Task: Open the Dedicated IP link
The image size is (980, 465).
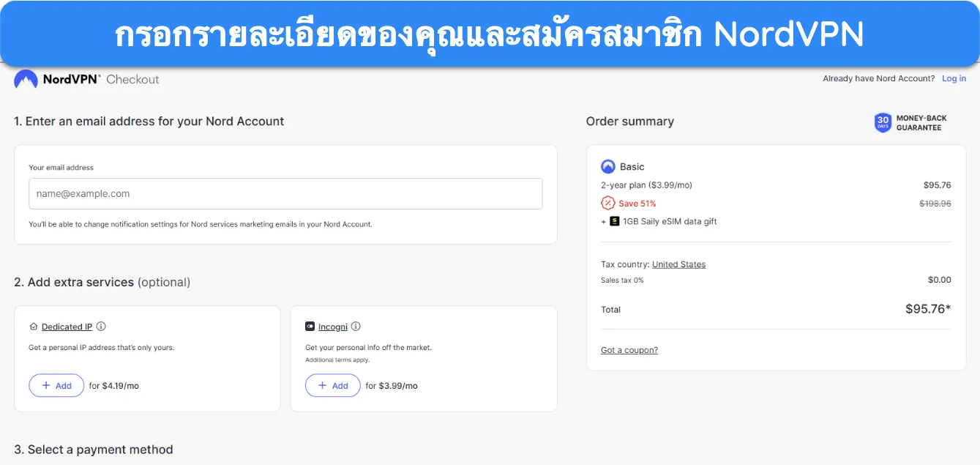Action: pos(67,327)
